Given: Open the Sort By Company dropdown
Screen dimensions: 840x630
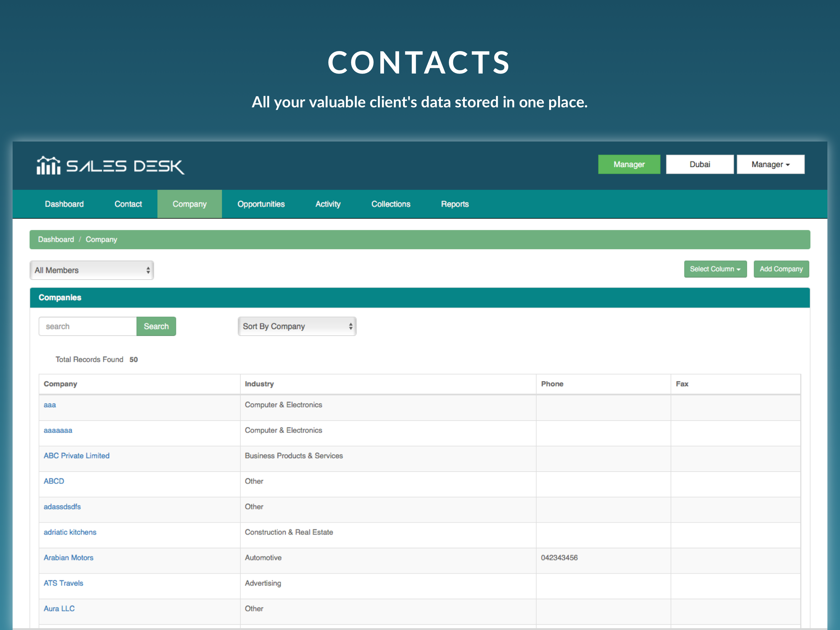Looking at the screenshot, I should (x=297, y=326).
